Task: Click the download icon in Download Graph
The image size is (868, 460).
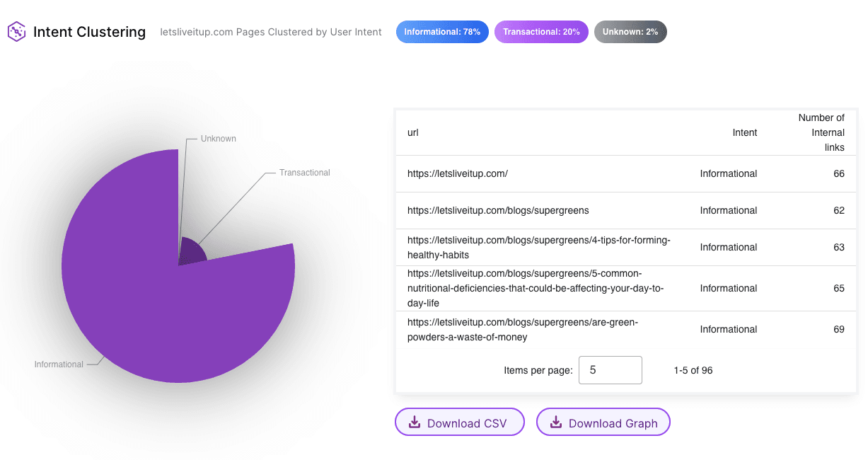Action: (556, 422)
